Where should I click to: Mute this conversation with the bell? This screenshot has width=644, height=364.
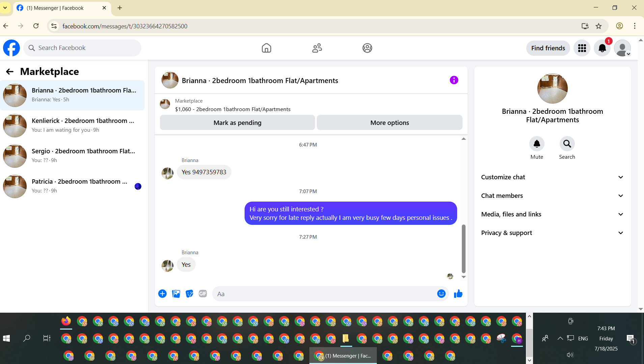[536, 144]
